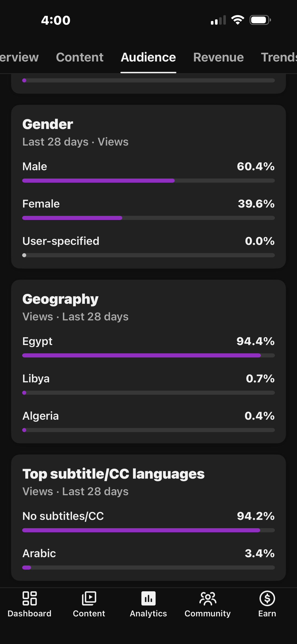Tap the Earn dollar icon
297x644 pixels.
267,598
